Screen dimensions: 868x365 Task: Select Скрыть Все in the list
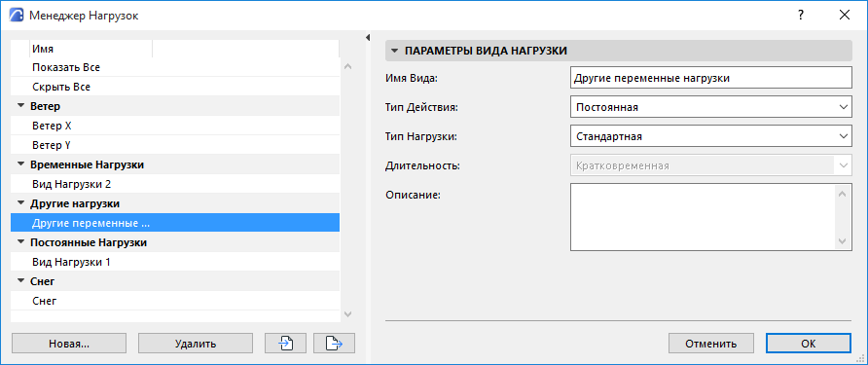175,87
